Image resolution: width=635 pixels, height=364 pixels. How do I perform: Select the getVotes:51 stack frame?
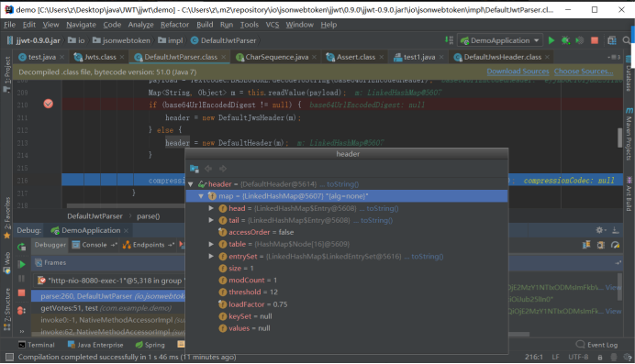click(108, 308)
